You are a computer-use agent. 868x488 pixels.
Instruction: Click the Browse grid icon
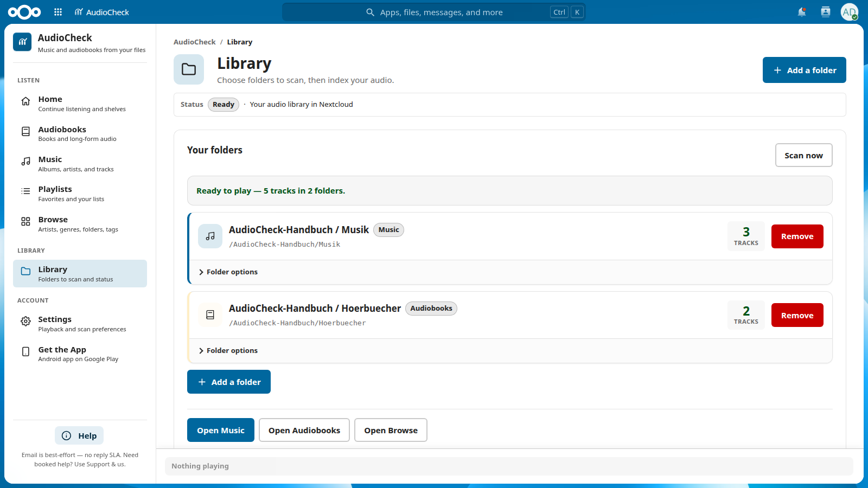25,221
